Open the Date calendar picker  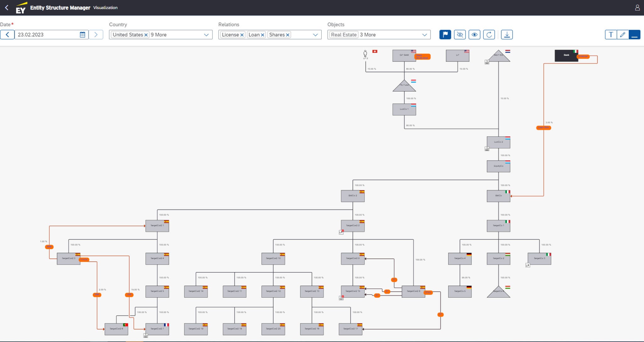point(82,35)
